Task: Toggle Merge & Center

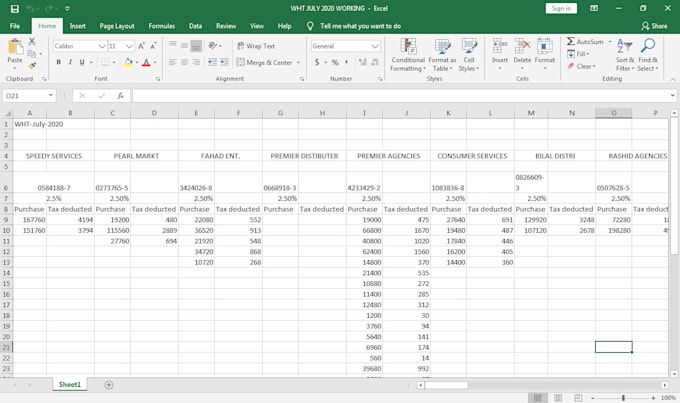Action: (265, 62)
